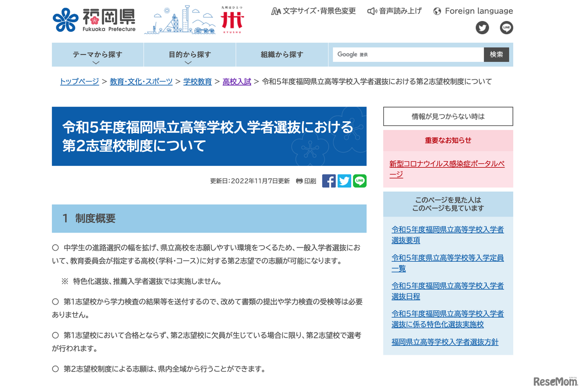Image resolution: width=584 pixels, height=392 pixels.
Task: Click 情報が見つからない時は button
Action: click(x=448, y=116)
